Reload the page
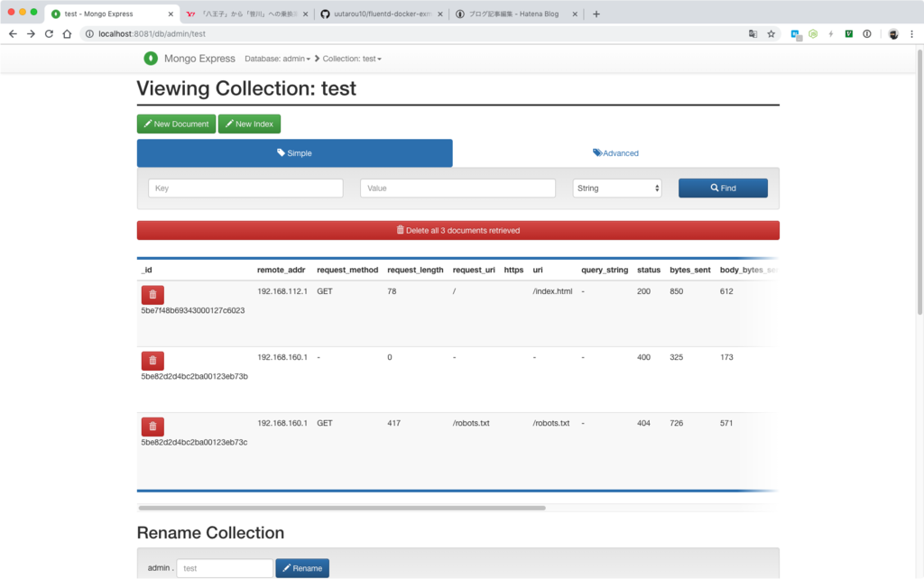Image resolution: width=924 pixels, height=579 pixels. [x=49, y=33]
